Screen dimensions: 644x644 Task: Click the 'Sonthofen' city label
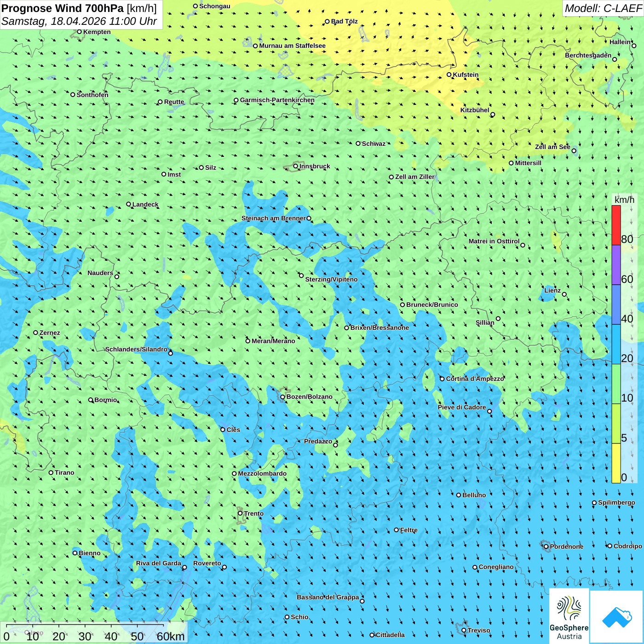(92, 95)
